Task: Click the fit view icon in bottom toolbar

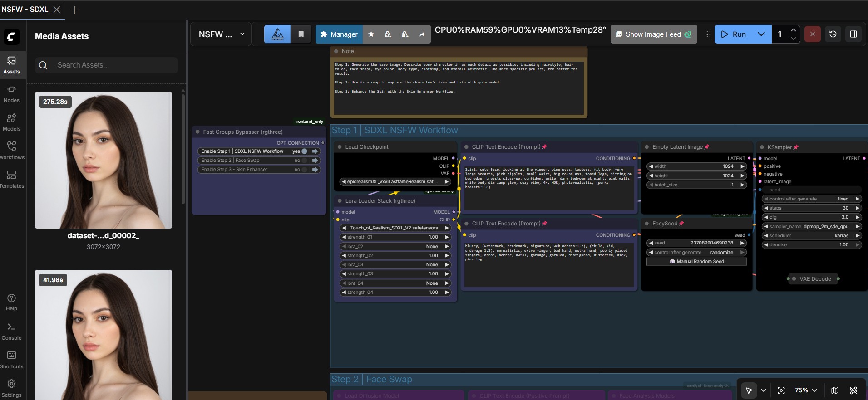Action: coord(781,390)
